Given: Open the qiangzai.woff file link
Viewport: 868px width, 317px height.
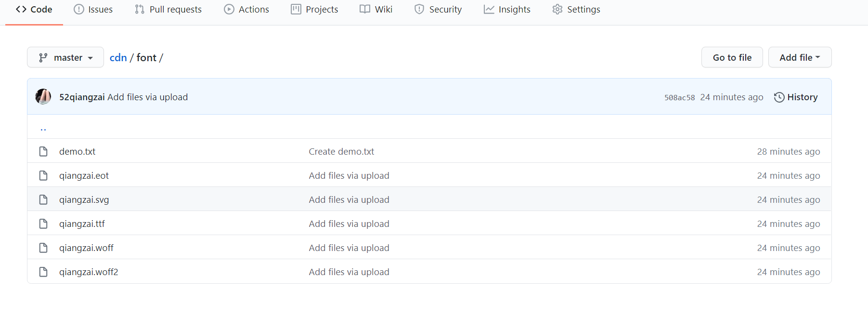Looking at the screenshot, I should pos(86,248).
